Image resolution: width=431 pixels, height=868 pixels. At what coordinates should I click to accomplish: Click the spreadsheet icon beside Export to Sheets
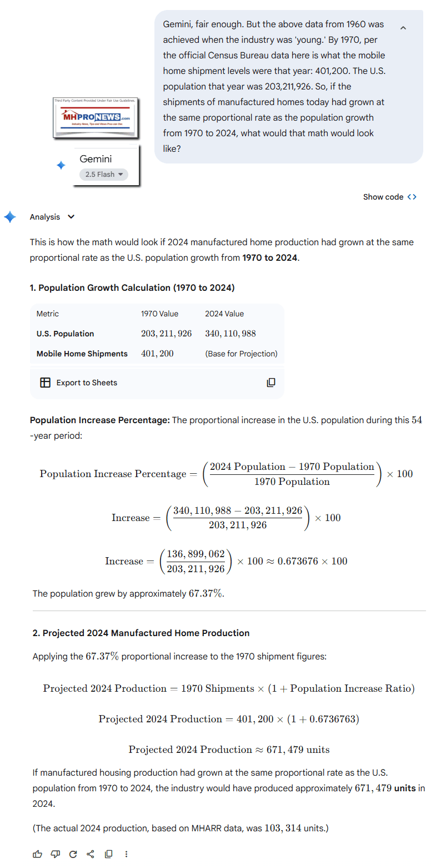(x=45, y=383)
